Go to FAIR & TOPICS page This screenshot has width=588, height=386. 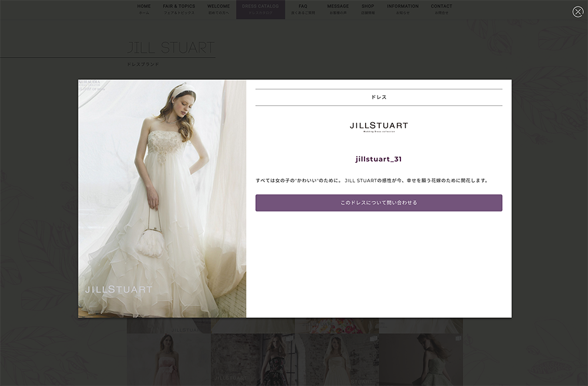click(x=179, y=9)
